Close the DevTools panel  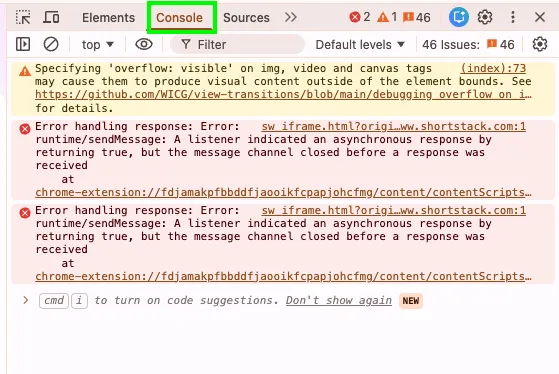coord(540,17)
